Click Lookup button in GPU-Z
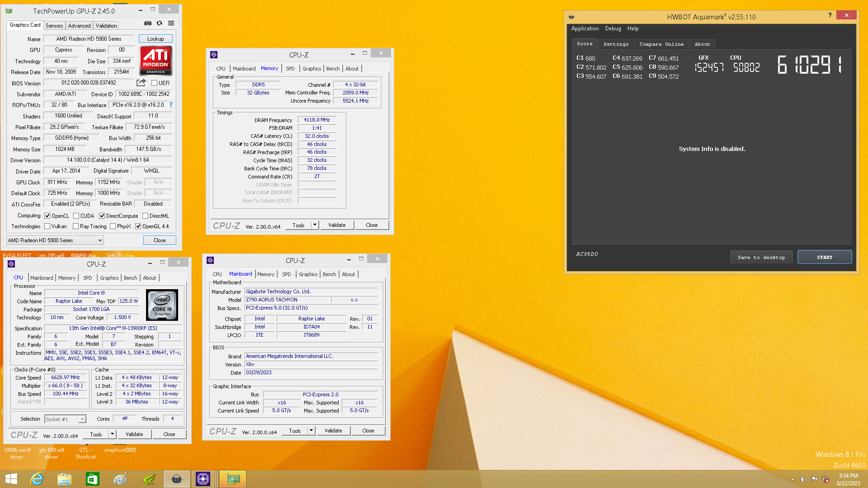Image resolution: width=868 pixels, height=488 pixels. pyautogui.click(x=156, y=39)
